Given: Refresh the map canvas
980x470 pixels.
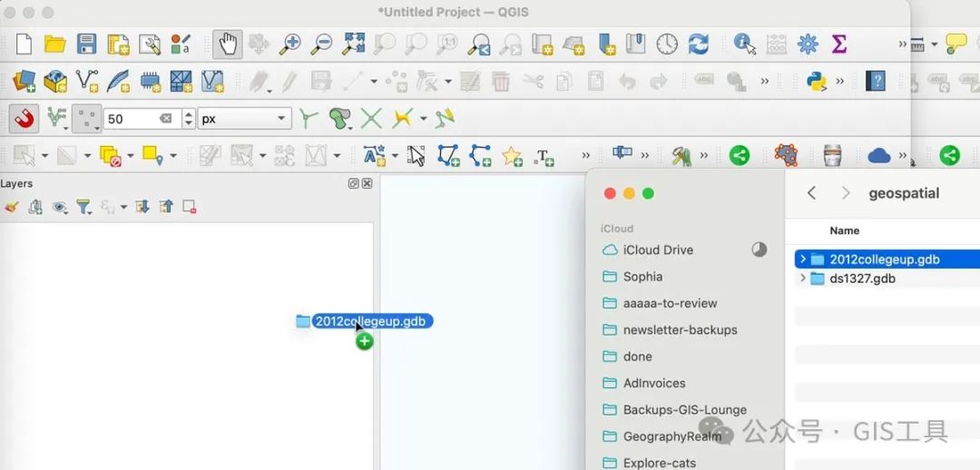Looking at the screenshot, I should (698, 44).
